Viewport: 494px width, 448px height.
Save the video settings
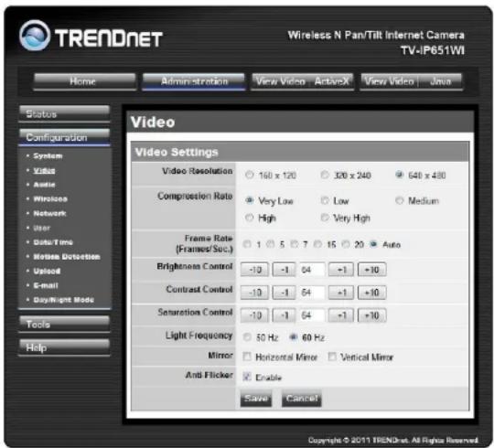pyautogui.click(x=256, y=399)
